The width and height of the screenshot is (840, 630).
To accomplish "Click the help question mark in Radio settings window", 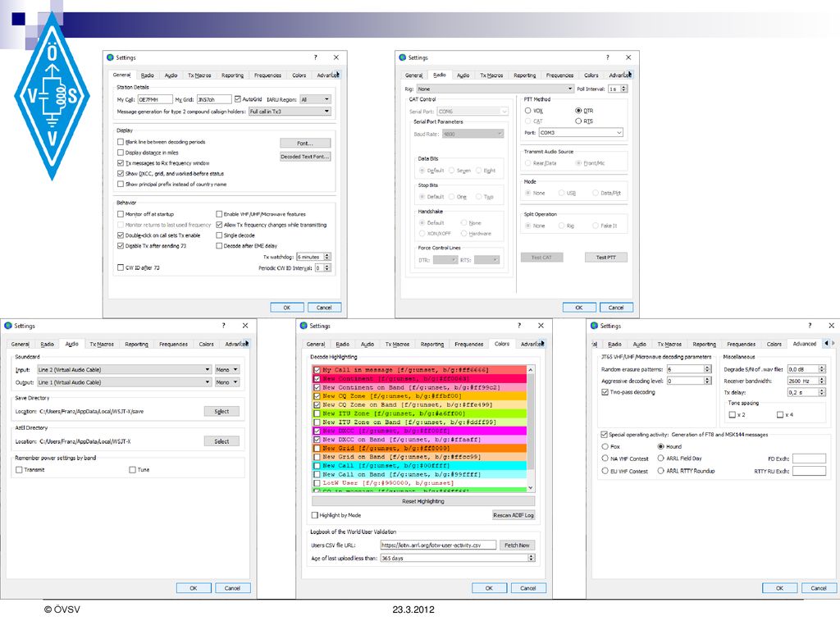I will tap(608, 57).
